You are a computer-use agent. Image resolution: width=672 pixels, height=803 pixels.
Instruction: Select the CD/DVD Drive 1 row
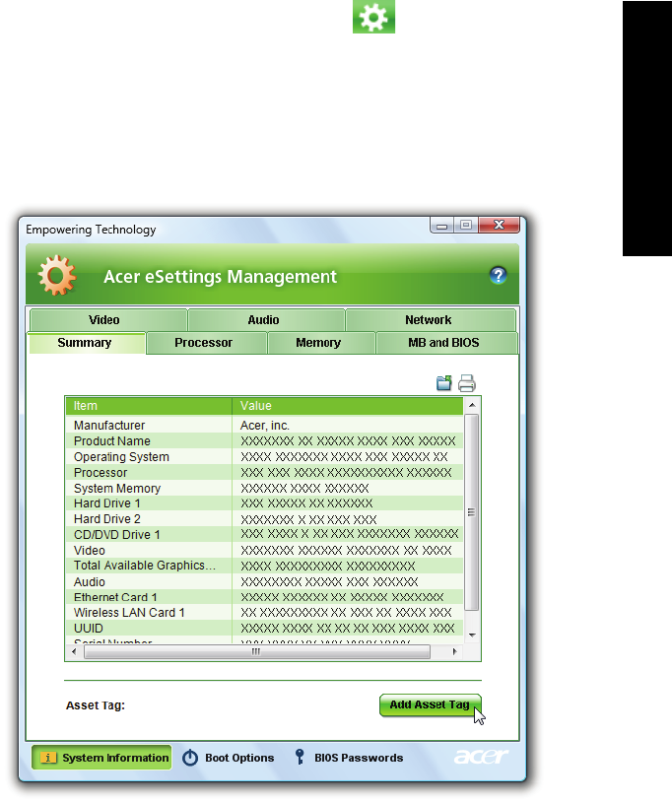point(264,534)
